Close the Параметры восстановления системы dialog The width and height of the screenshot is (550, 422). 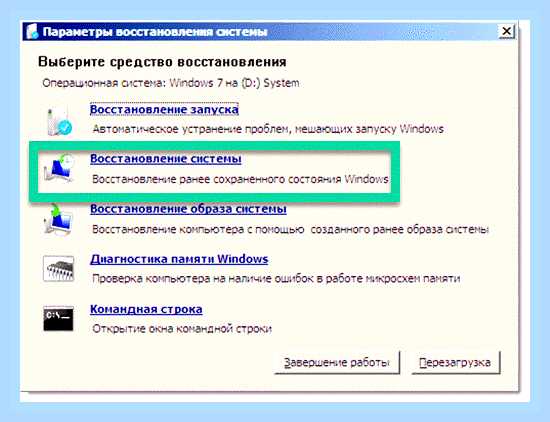coord(506,31)
